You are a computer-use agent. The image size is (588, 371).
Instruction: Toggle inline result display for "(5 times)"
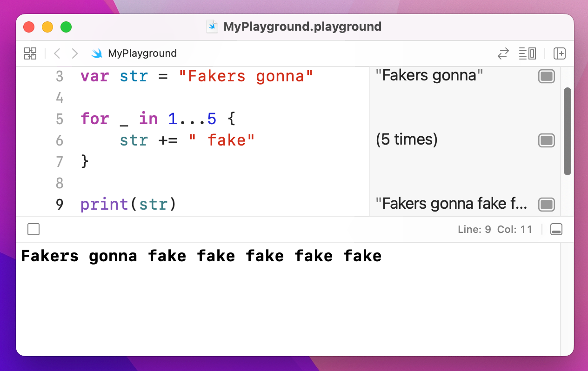pyautogui.click(x=546, y=140)
